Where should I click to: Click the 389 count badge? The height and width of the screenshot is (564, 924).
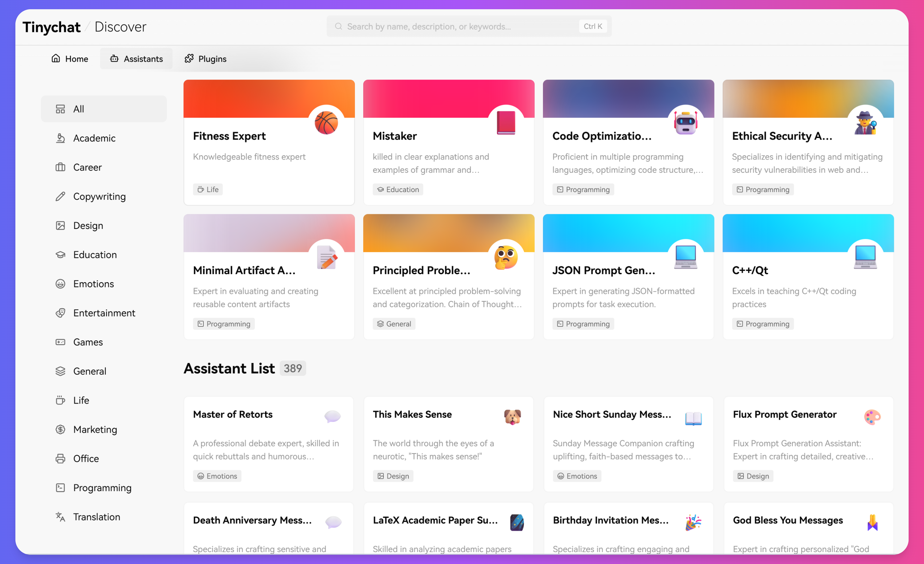pos(293,368)
